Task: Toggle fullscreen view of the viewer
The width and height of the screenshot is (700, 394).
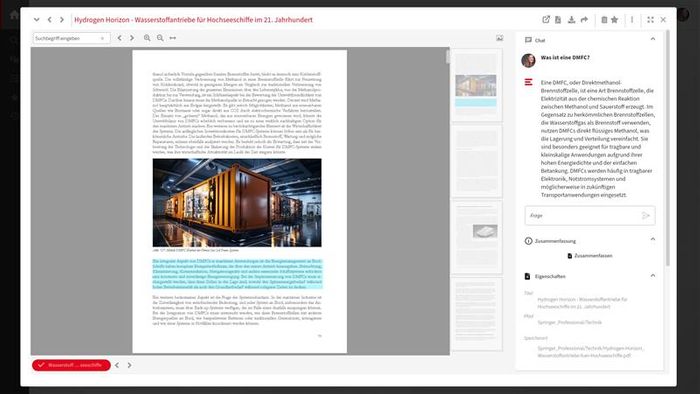Action: click(650, 20)
